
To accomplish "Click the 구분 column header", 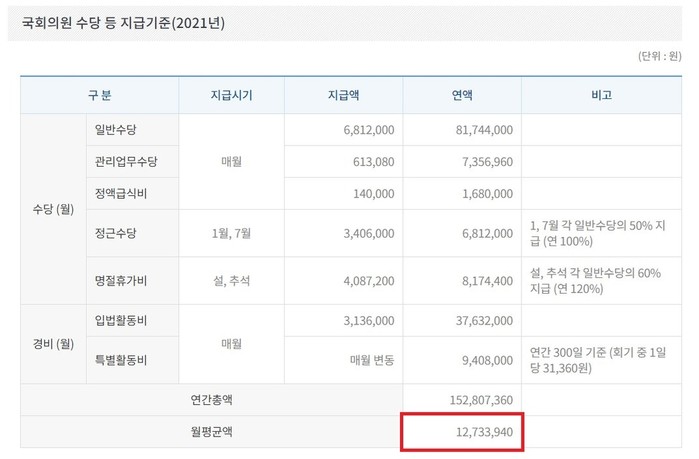I will (x=99, y=96).
